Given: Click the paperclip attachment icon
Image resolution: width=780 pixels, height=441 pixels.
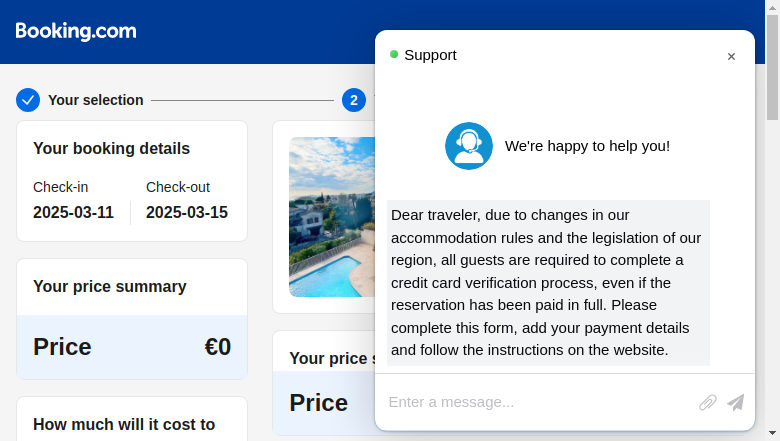Looking at the screenshot, I should pos(707,402).
